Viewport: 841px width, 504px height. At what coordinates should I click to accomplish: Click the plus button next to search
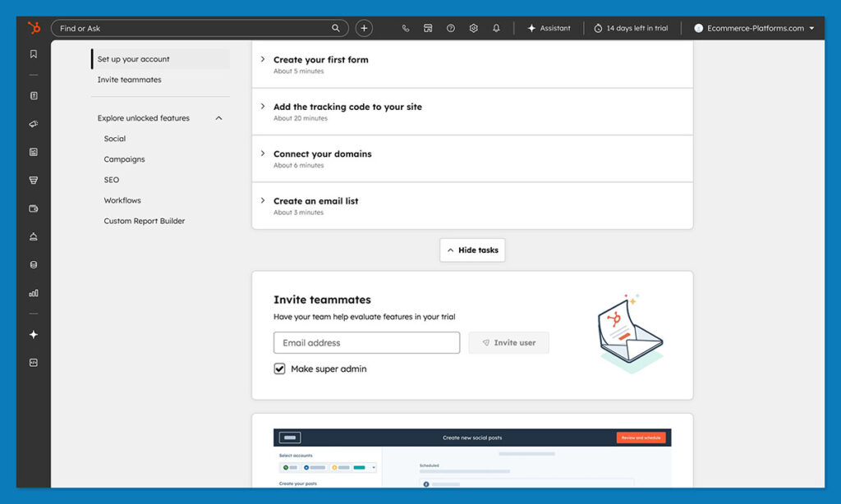coord(364,27)
